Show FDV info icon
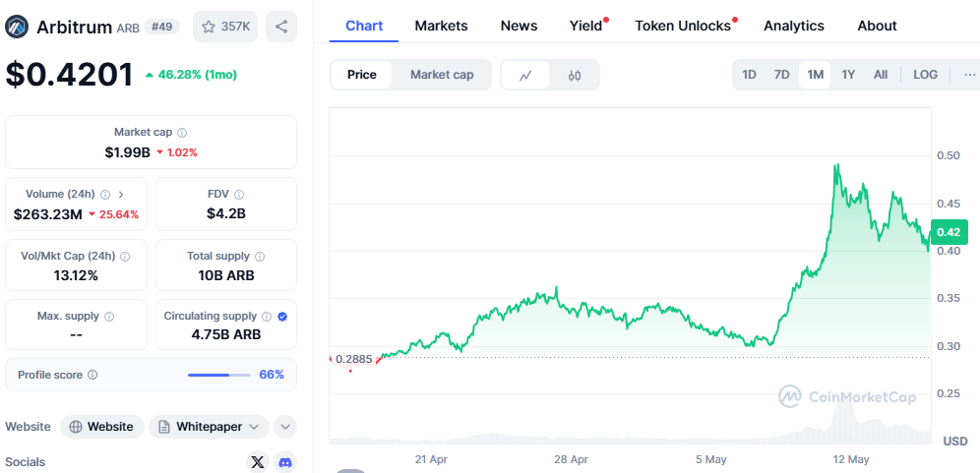The width and height of the screenshot is (980, 473). point(239,195)
